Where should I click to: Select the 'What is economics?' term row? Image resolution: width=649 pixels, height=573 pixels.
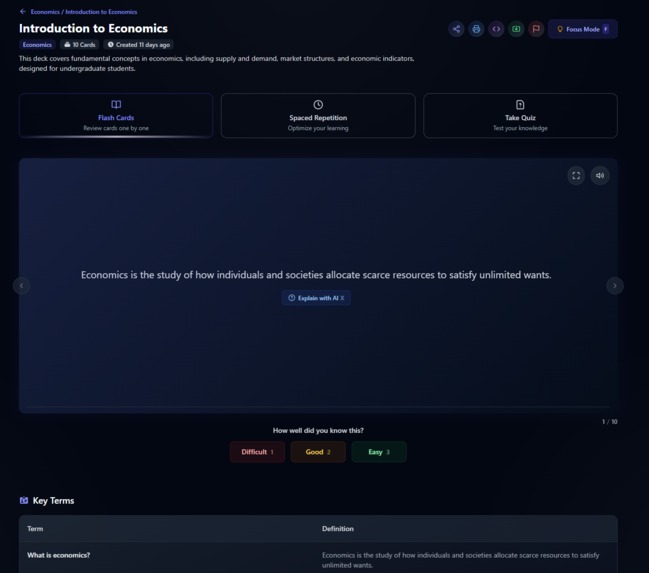pyautogui.click(x=318, y=558)
